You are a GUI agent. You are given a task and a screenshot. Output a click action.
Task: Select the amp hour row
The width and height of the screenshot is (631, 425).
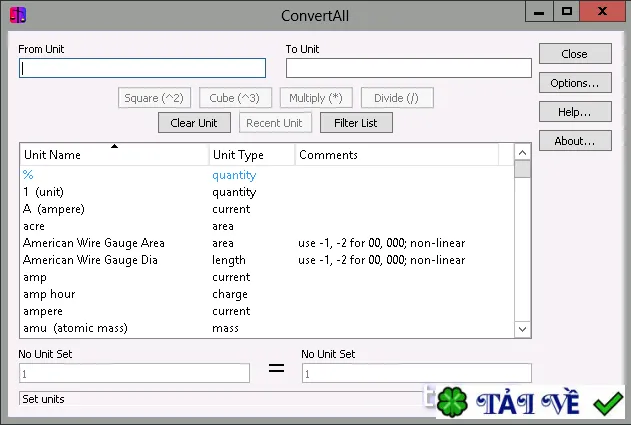[x=267, y=294]
